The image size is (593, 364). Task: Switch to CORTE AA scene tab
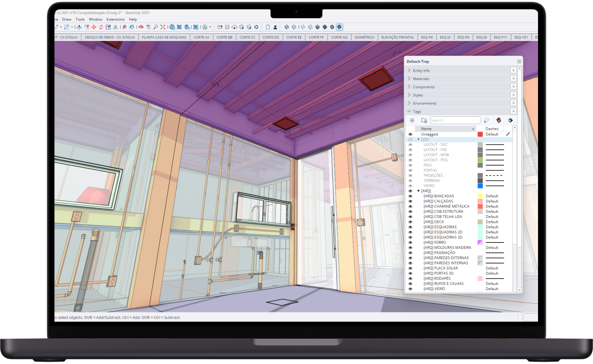tap(201, 37)
